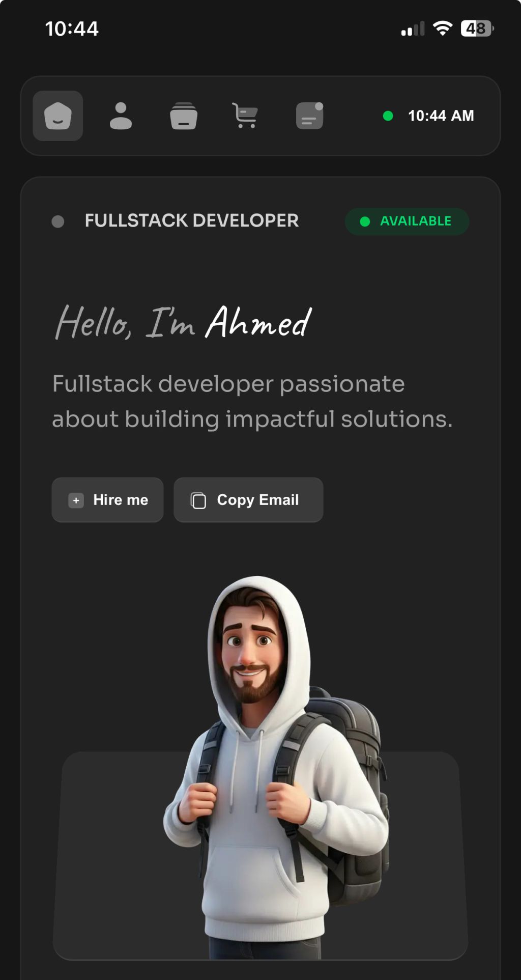521x980 pixels.
Task: Click the gray dot before Fullstack Developer
Action: coord(58,221)
